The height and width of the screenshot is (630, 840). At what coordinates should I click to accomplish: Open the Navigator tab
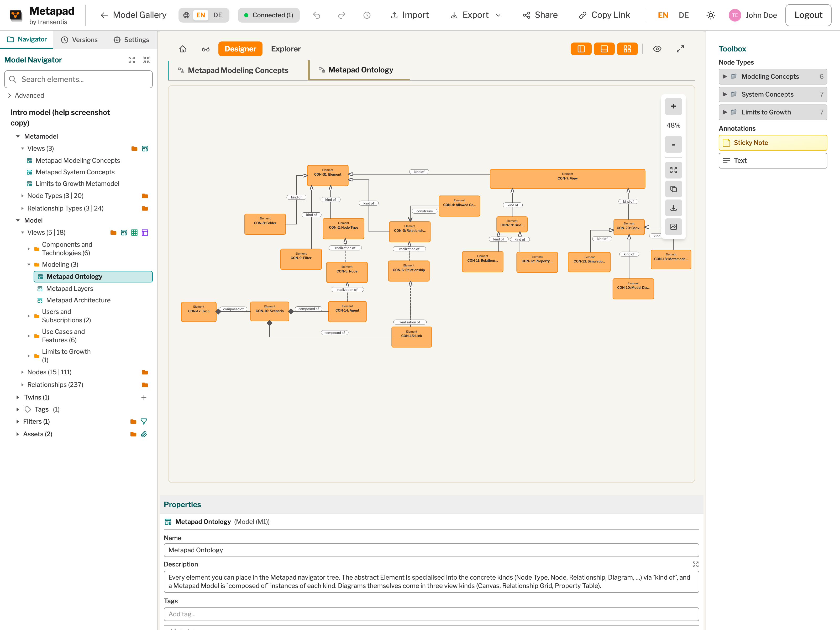tap(27, 39)
